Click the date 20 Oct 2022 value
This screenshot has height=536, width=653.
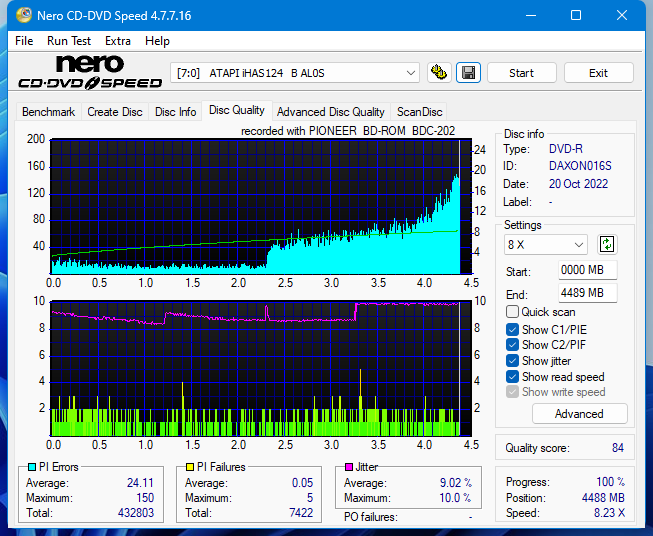click(x=578, y=184)
